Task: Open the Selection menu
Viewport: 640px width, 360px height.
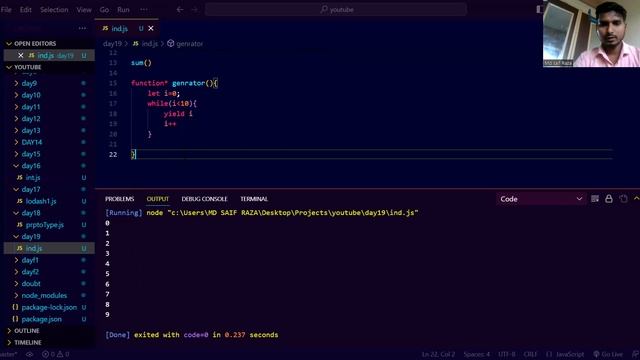Action: coord(54,9)
